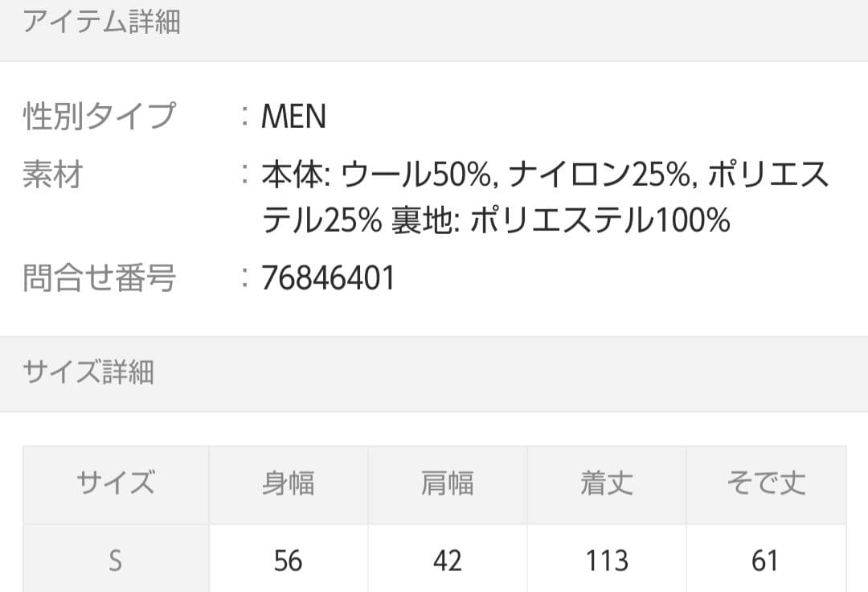Select the 問合せ番号 label
Viewport: 868px width, 592px height.
pos(99,278)
